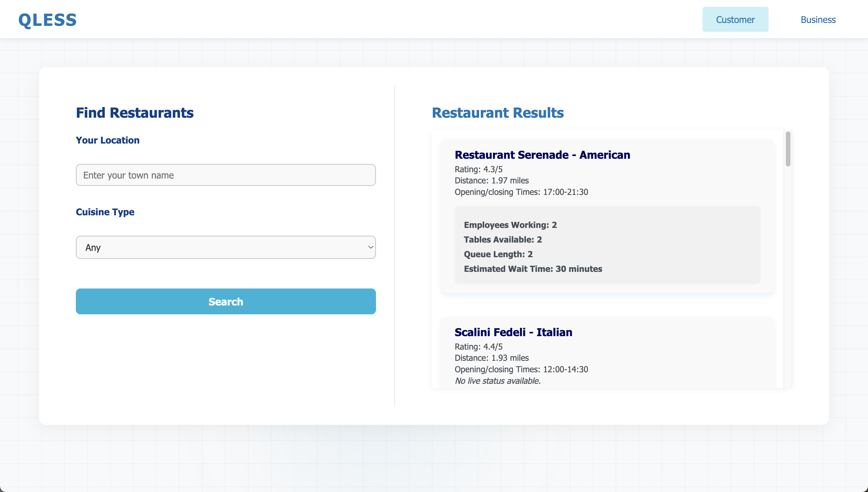This screenshot has width=868, height=492.
Task: Open the Cuisine Type dropdown
Action: tap(225, 247)
